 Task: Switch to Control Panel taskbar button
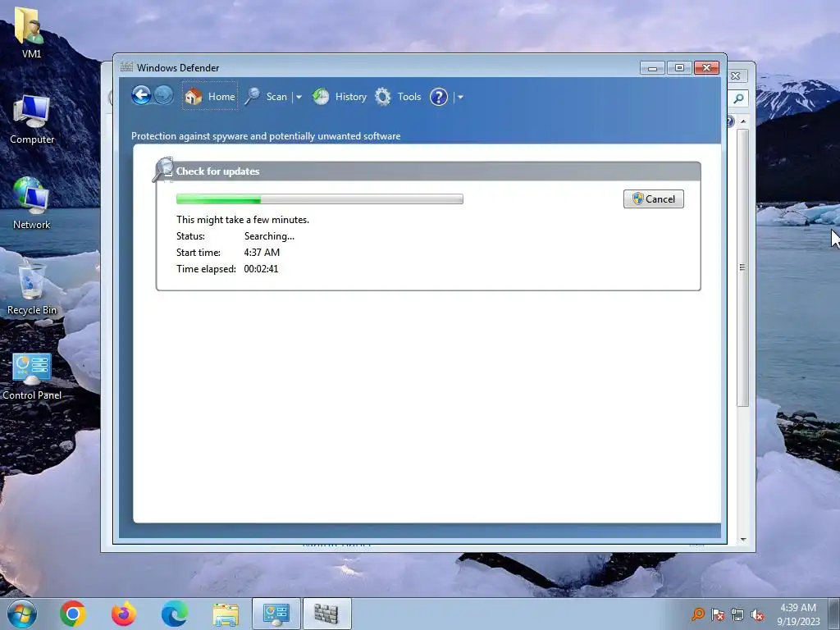276,614
